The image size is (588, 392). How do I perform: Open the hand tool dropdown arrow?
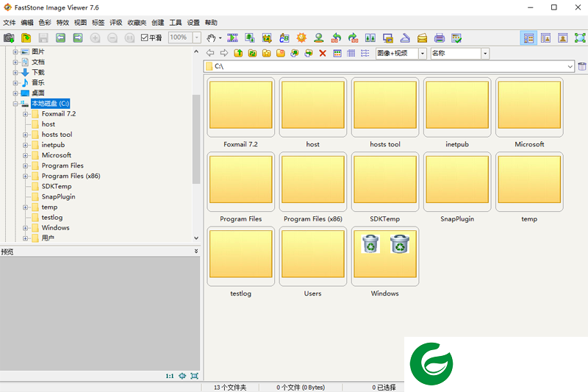coord(220,38)
